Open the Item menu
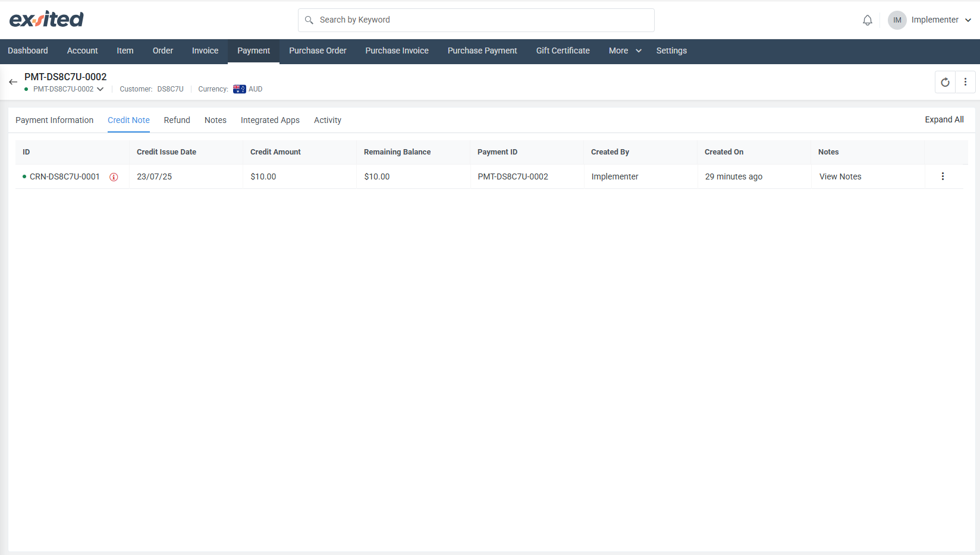980x555 pixels. coord(125,51)
